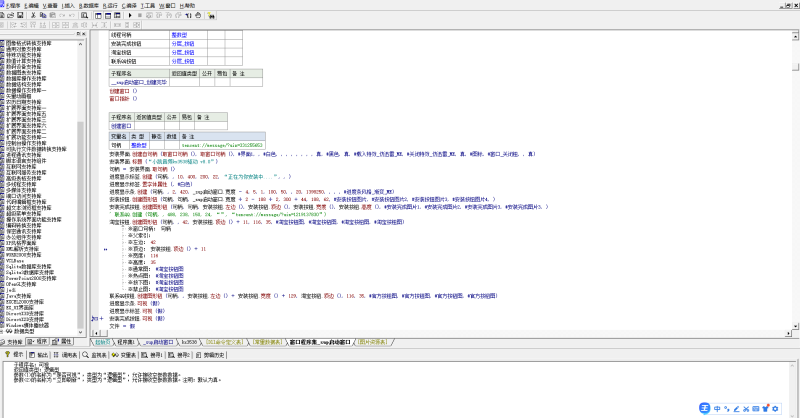The width and height of the screenshot is (800, 418).
Task: Open the 程序集1 document tab
Action: pyautogui.click(x=126, y=342)
